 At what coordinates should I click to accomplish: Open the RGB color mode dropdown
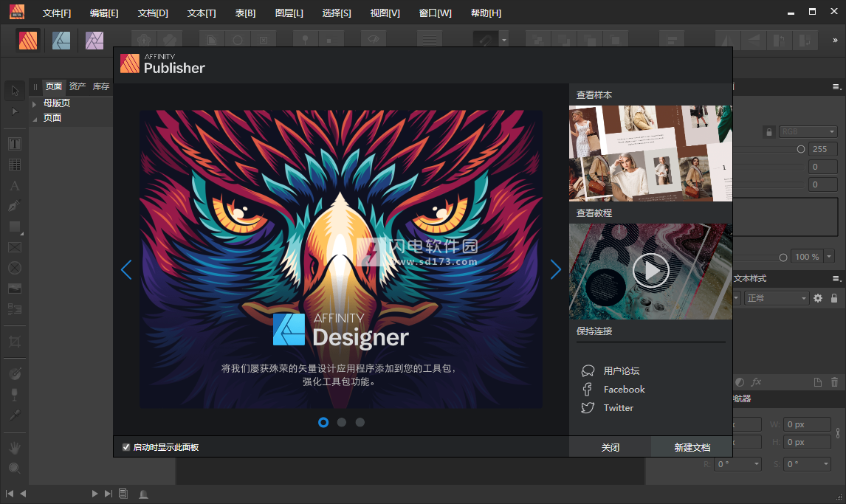pos(808,131)
